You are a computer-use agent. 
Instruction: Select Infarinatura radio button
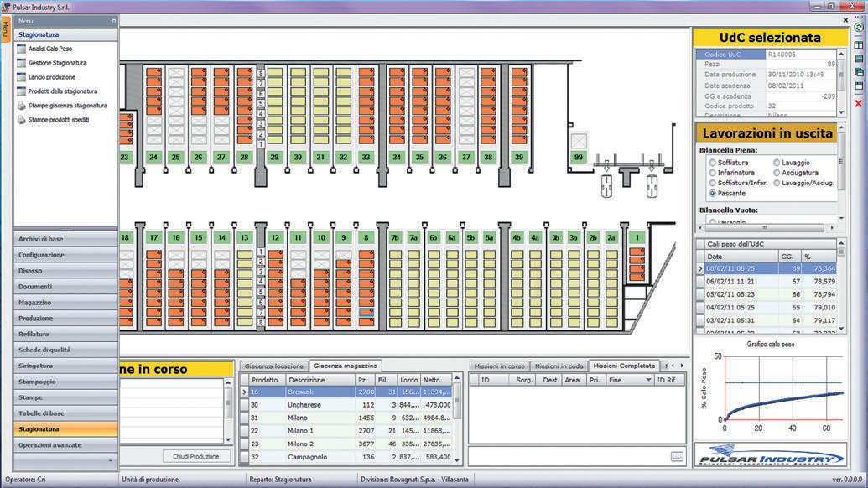click(713, 173)
